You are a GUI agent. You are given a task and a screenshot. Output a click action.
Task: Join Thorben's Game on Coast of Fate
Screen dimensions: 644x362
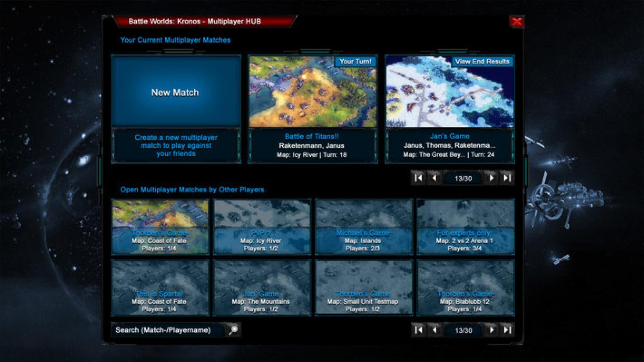160,227
